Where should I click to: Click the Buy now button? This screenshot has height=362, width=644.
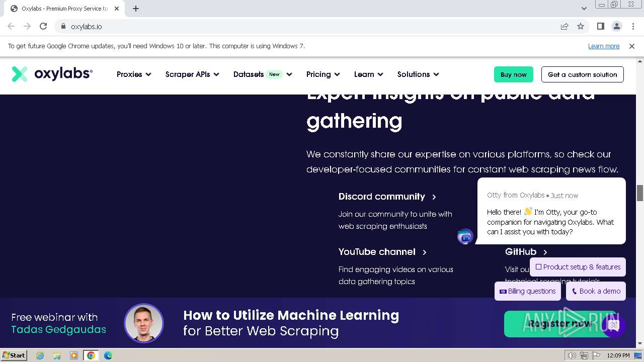click(513, 74)
